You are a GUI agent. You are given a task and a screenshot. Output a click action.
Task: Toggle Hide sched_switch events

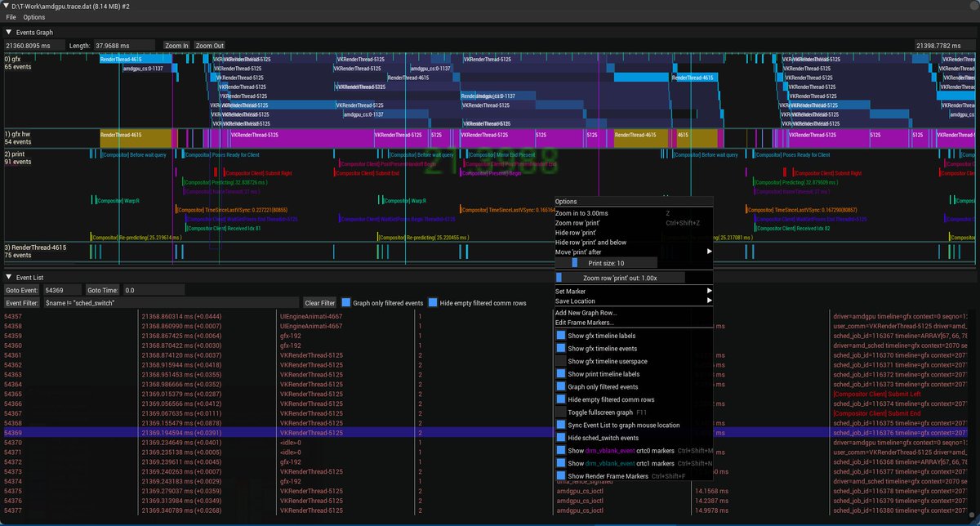tap(560, 438)
